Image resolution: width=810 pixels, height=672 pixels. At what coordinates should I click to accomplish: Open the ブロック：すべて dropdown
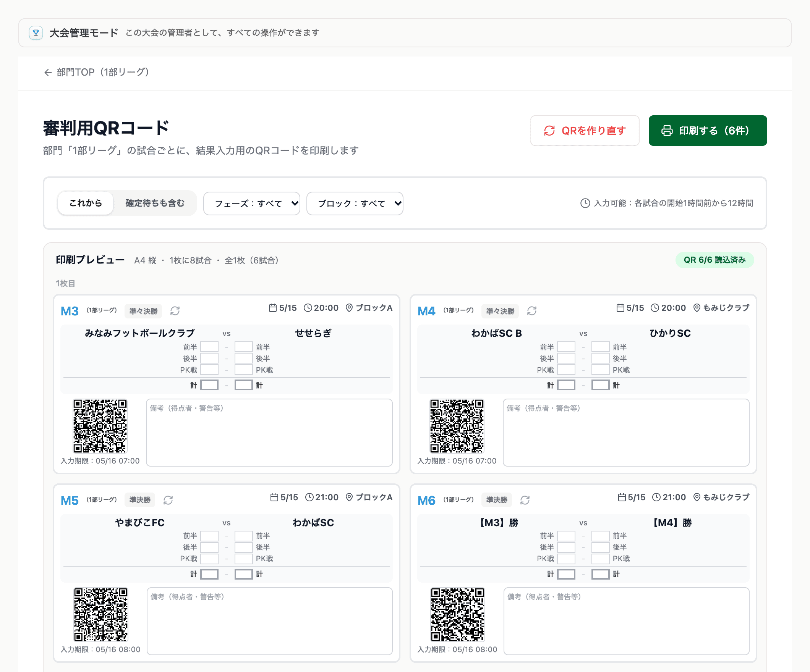point(355,203)
